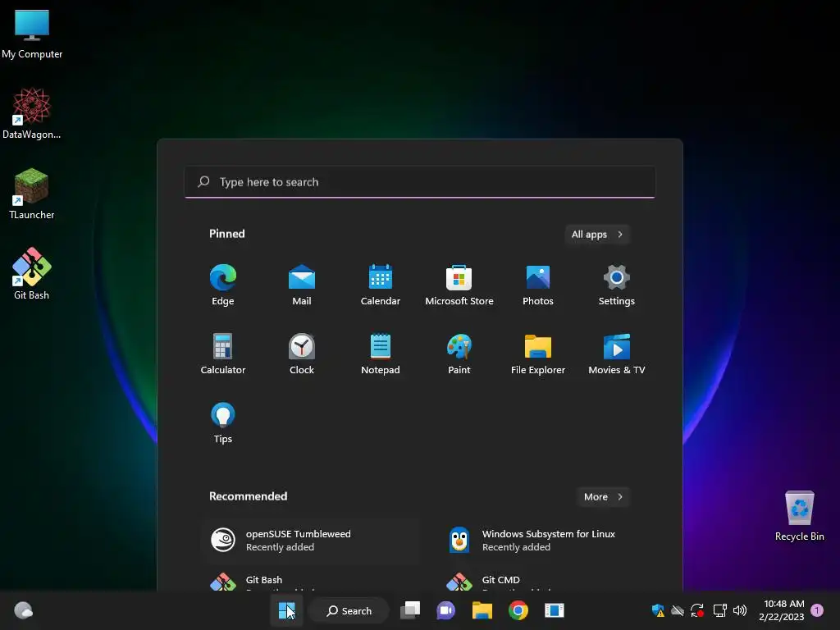Viewport: 840px width, 630px height.
Task: Open the Tips app
Action: tap(223, 422)
